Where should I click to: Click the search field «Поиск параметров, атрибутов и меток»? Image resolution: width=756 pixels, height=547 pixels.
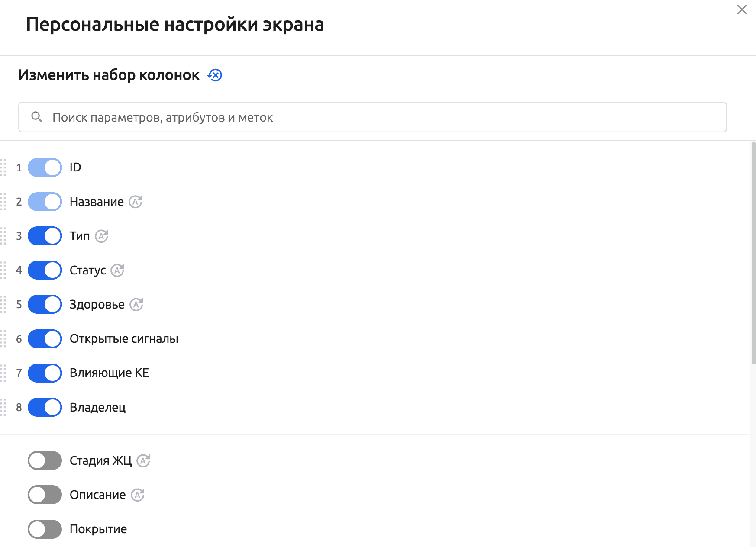click(303, 117)
